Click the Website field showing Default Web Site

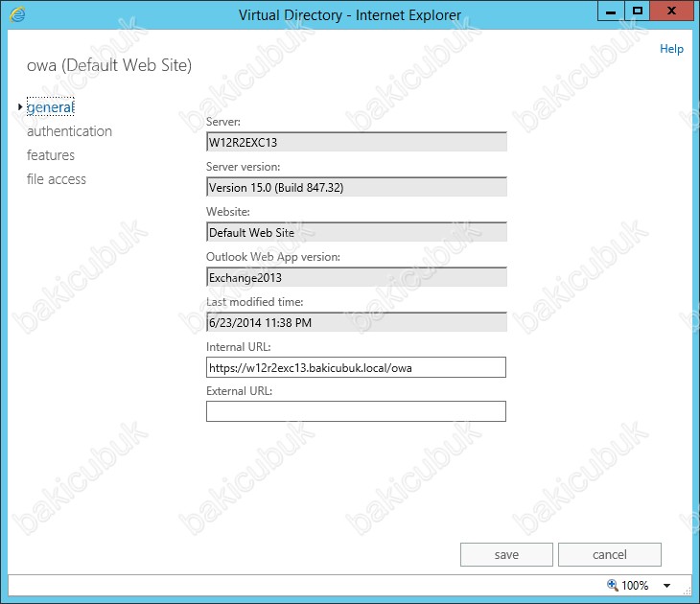pos(357,232)
